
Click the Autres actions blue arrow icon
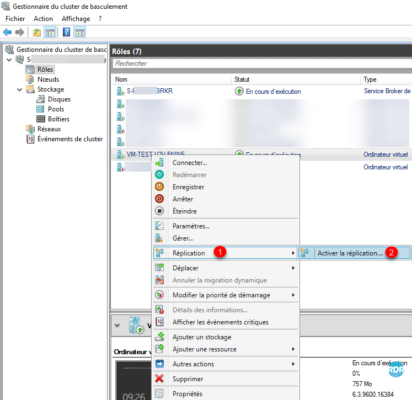pyautogui.click(x=160, y=364)
